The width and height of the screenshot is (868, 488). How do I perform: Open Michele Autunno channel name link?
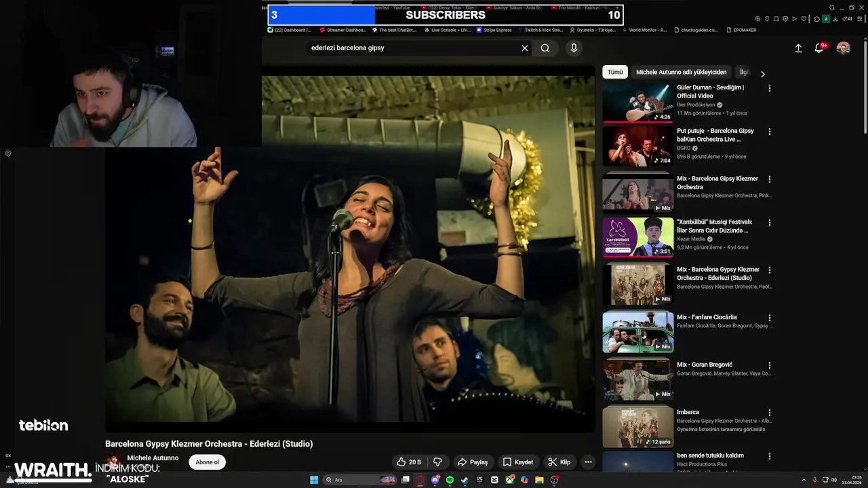point(153,458)
